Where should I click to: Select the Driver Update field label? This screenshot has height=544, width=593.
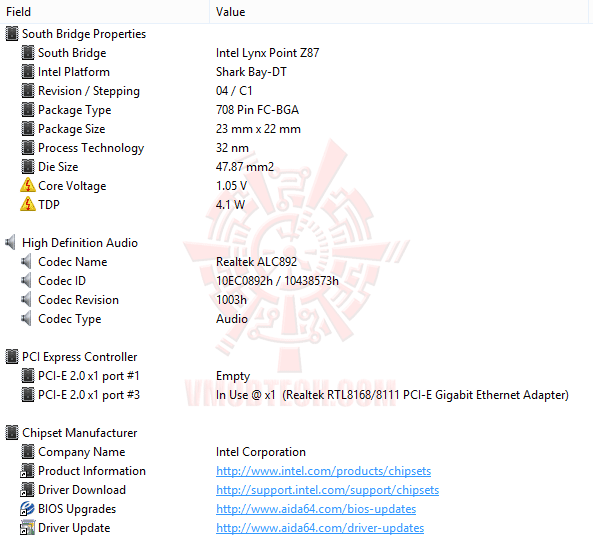tap(74, 528)
